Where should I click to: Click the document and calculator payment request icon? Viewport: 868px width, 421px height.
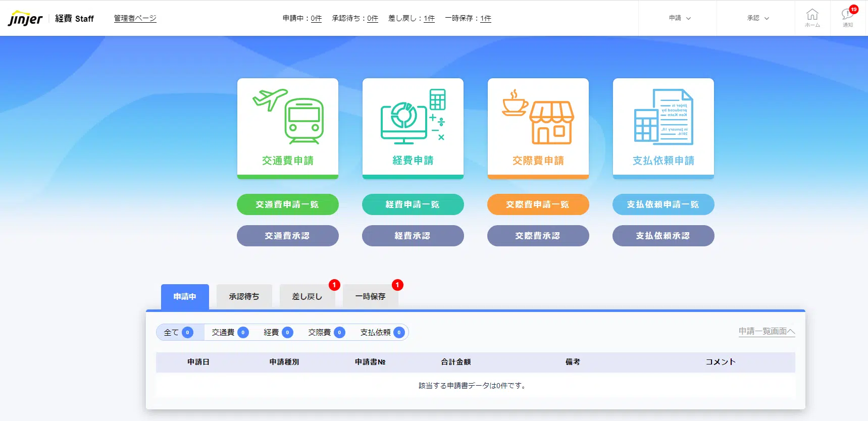tap(663, 117)
